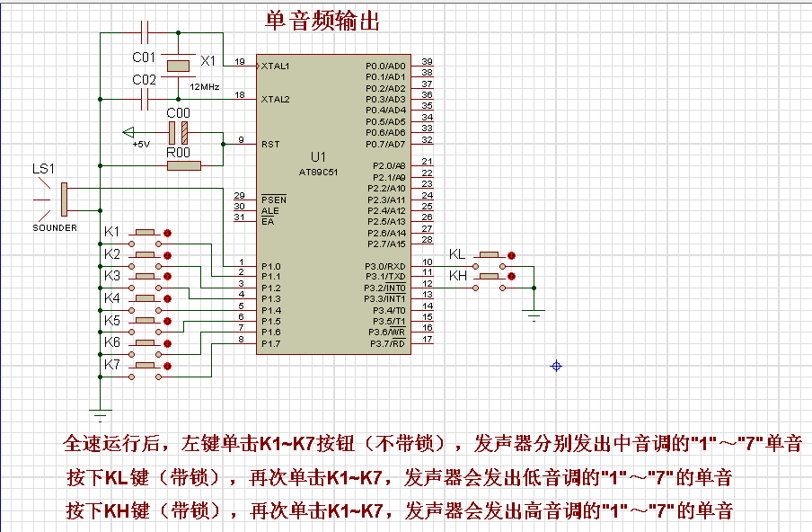Click the P0.7/AD7 pin label
This screenshot has width=812, height=532.
(385, 144)
